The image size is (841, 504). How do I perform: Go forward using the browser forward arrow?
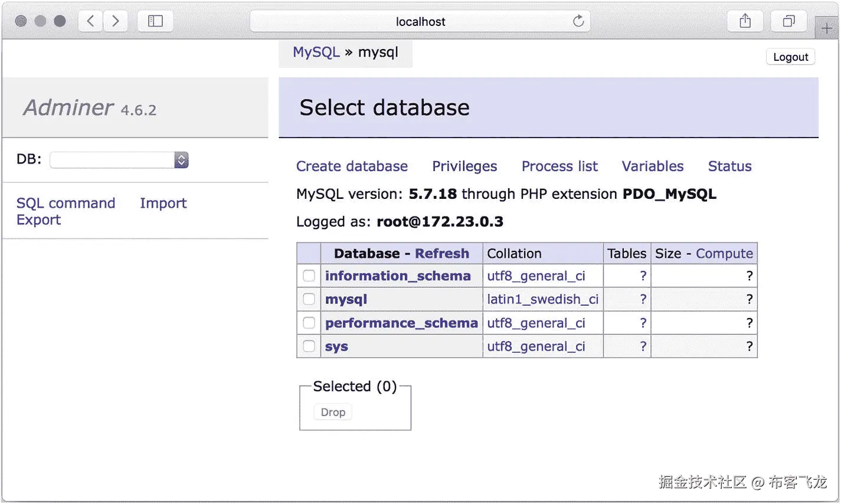pos(116,21)
